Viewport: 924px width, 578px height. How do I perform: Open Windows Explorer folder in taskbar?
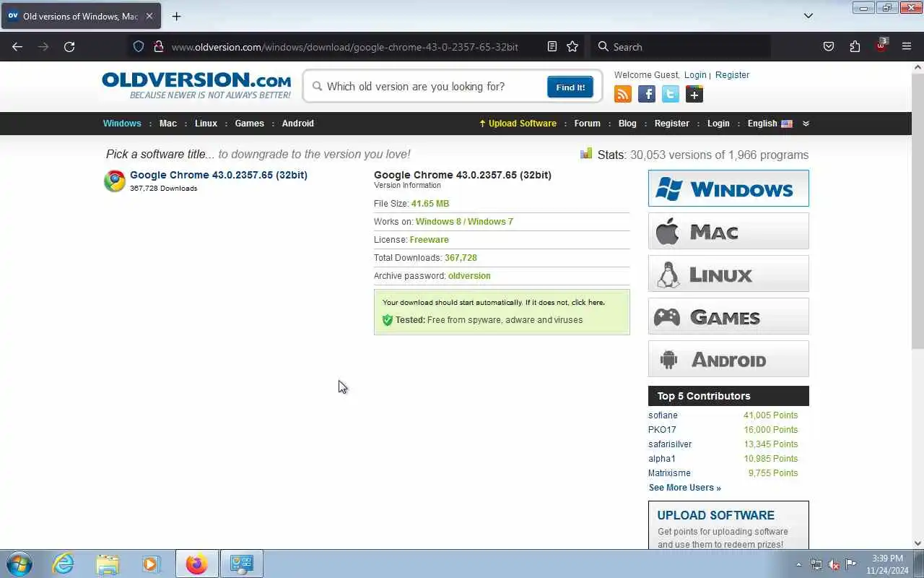107,564
